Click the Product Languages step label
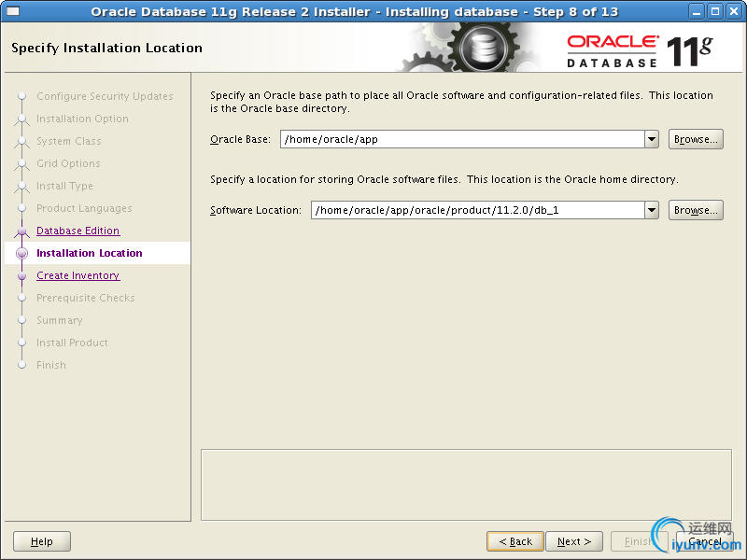This screenshot has width=747, height=560. (84, 208)
